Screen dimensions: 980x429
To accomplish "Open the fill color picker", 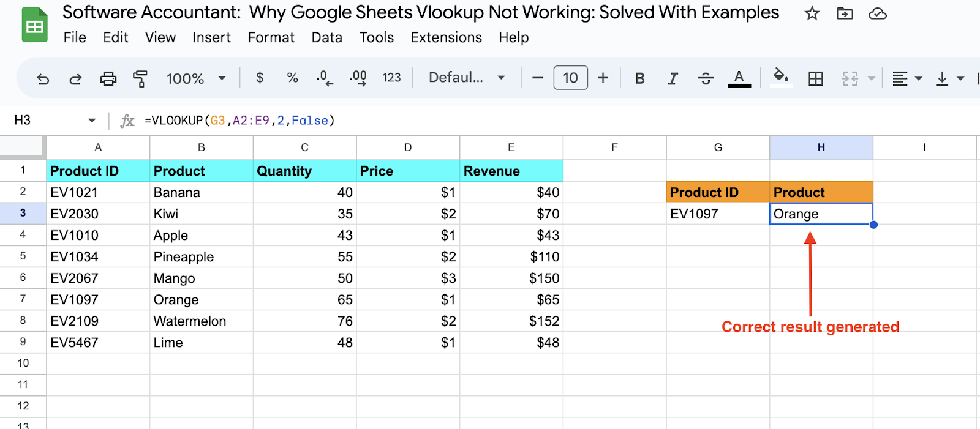I will point(780,78).
